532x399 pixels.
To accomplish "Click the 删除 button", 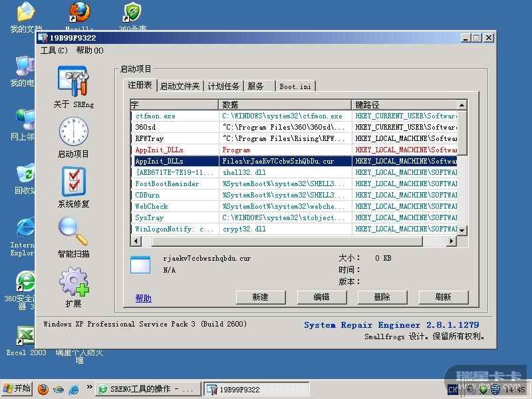I will (382, 297).
